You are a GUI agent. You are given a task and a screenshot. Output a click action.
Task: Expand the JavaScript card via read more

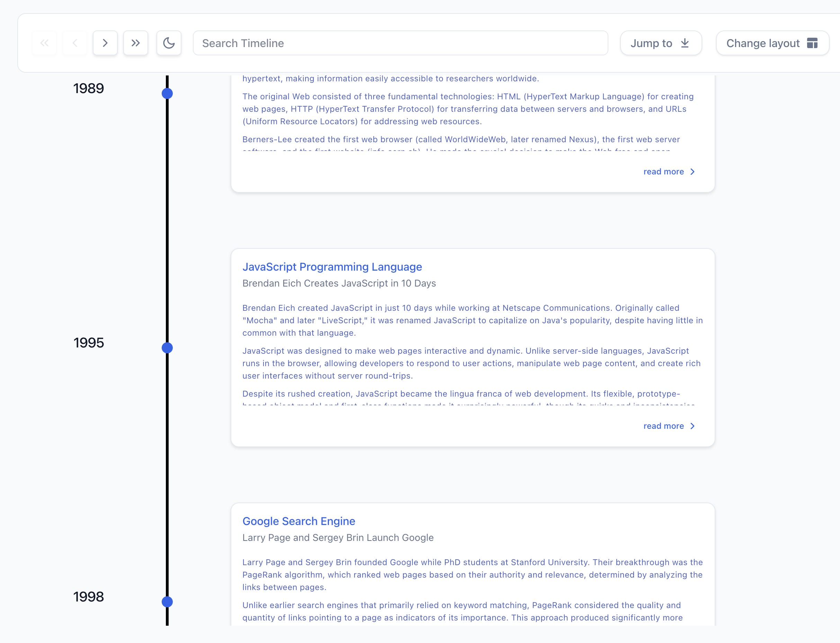[x=663, y=426]
